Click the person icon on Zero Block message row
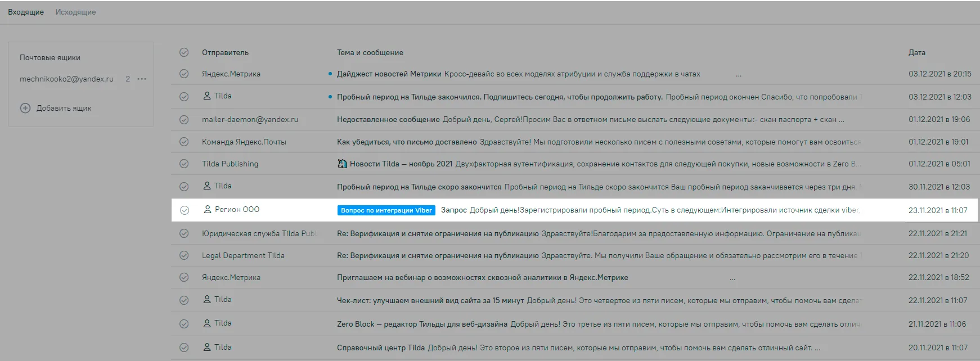This screenshot has width=980, height=361. (207, 323)
